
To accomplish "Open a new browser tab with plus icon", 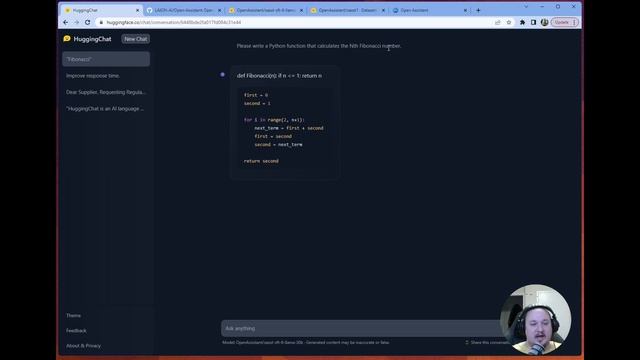I will click(478, 10).
